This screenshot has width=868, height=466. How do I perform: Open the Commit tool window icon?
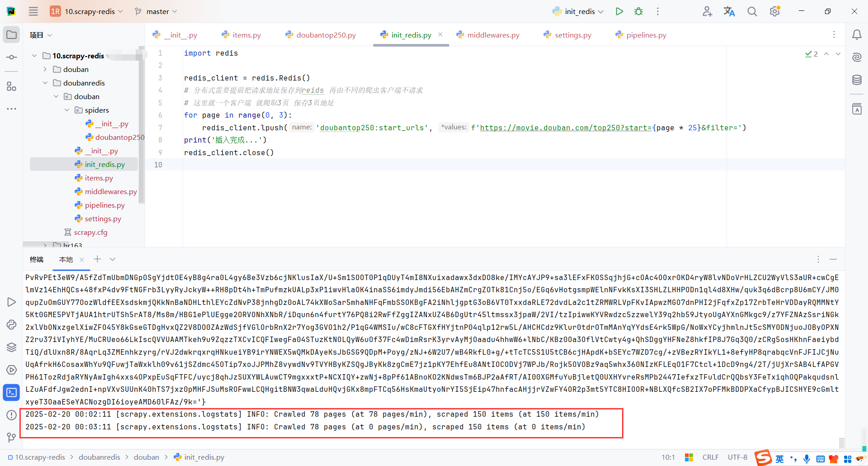[11, 57]
